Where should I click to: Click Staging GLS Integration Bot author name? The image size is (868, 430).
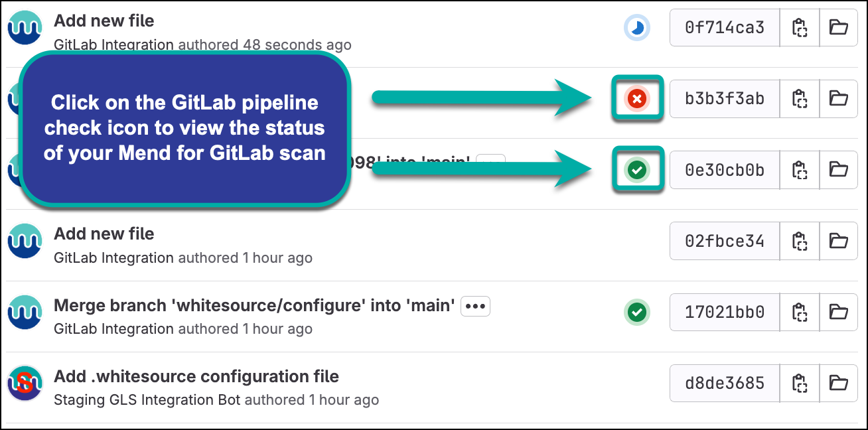click(x=147, y=400)
